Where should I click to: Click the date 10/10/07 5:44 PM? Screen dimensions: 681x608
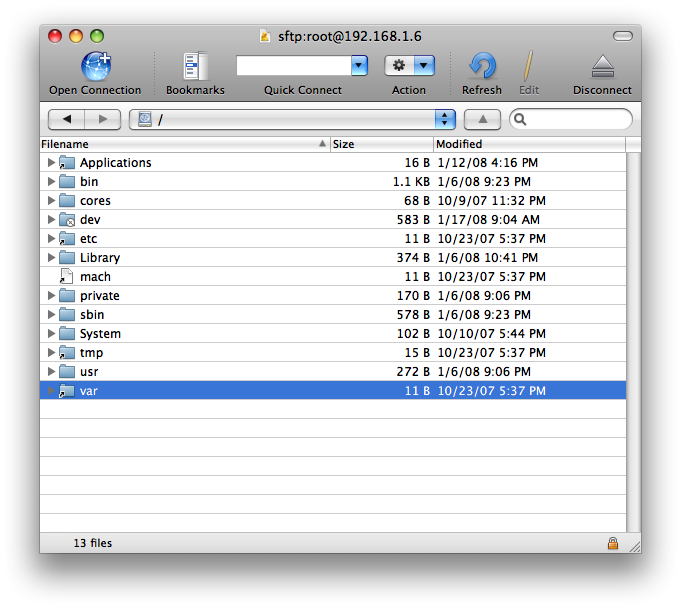[x=492, y=334]
